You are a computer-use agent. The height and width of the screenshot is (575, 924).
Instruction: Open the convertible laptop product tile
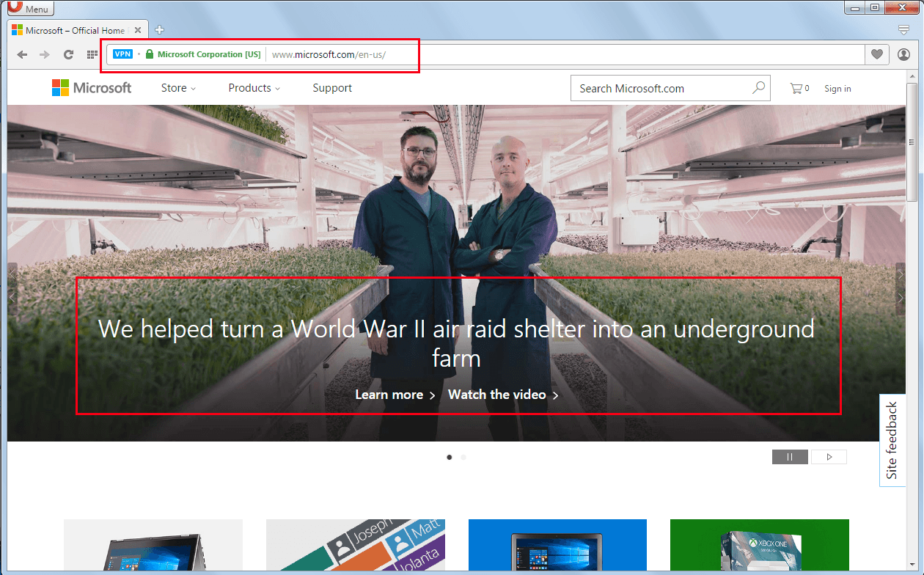(153, 544)
